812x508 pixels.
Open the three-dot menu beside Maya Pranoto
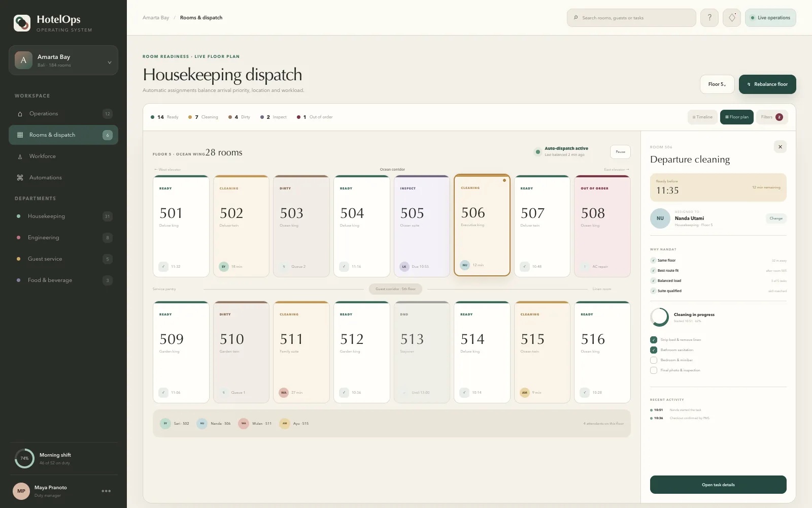(106, 491)
